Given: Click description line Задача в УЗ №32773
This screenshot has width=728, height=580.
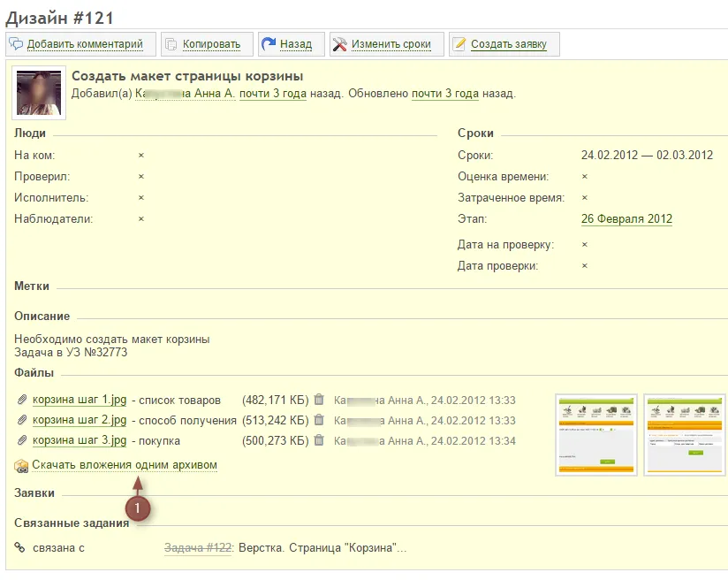Looking at the screenshot, I should click(x=71, y=352).
